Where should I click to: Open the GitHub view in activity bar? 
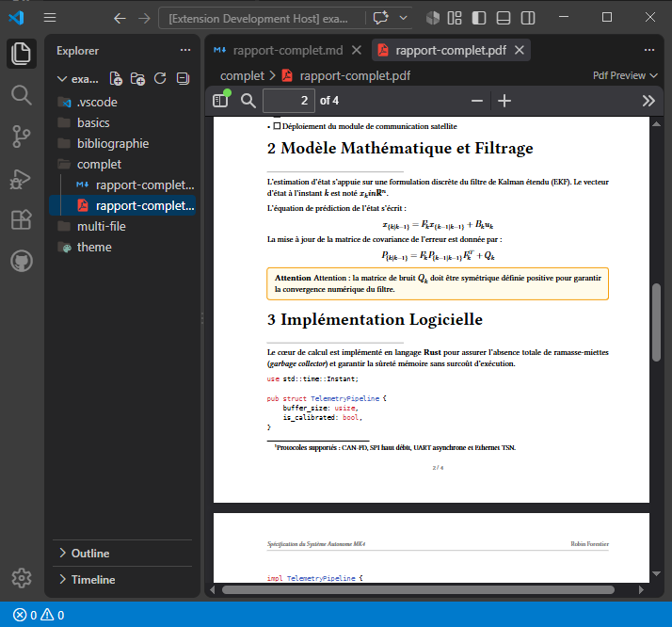pyautogui.click(x=21, y=261)
